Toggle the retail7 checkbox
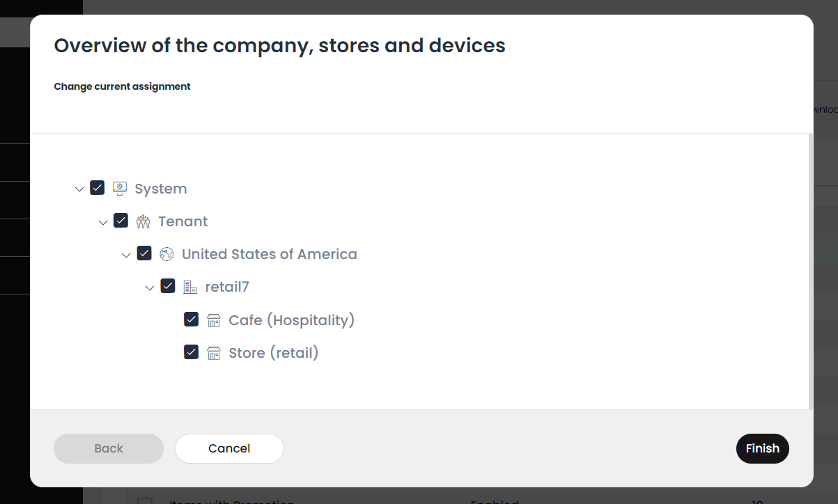 (x=168, y=286)
